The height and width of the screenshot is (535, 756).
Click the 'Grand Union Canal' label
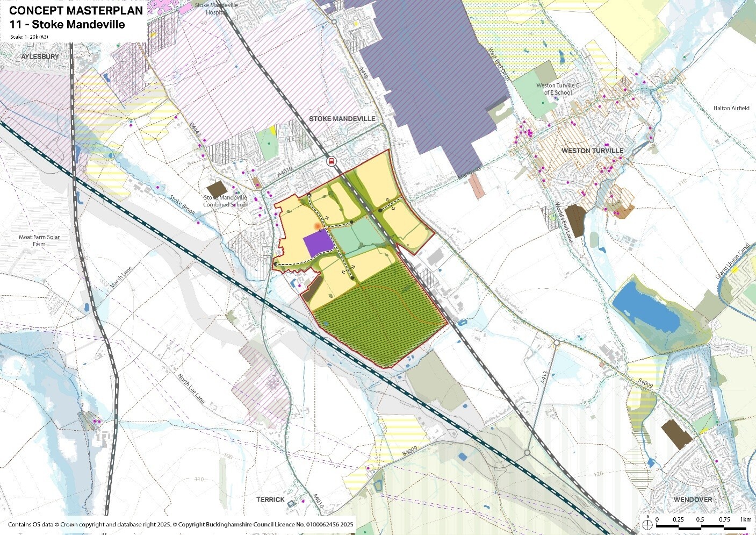[x=732, y=261]
